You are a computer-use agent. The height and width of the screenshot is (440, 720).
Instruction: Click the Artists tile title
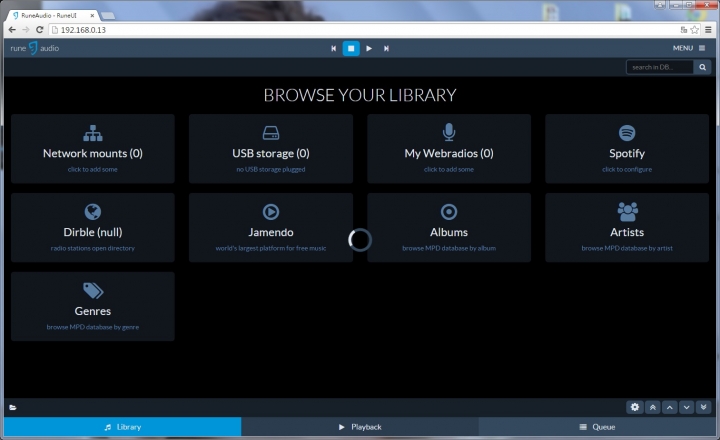[x=627, y=232]
